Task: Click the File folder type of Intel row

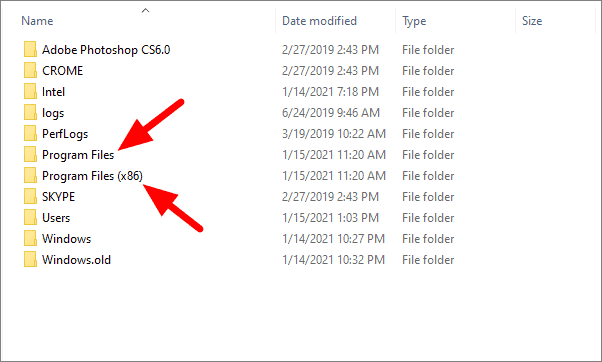Action: click(428, 92)
